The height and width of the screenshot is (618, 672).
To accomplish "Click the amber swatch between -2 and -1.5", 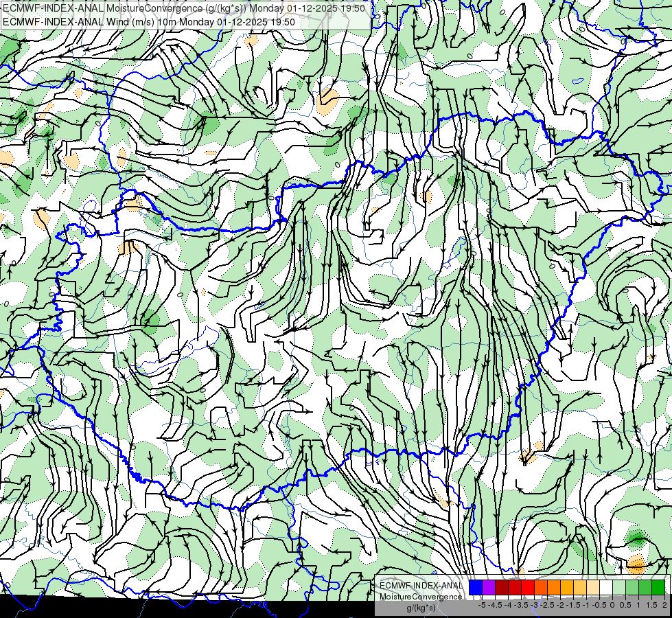I will click(x=567, y=588).
